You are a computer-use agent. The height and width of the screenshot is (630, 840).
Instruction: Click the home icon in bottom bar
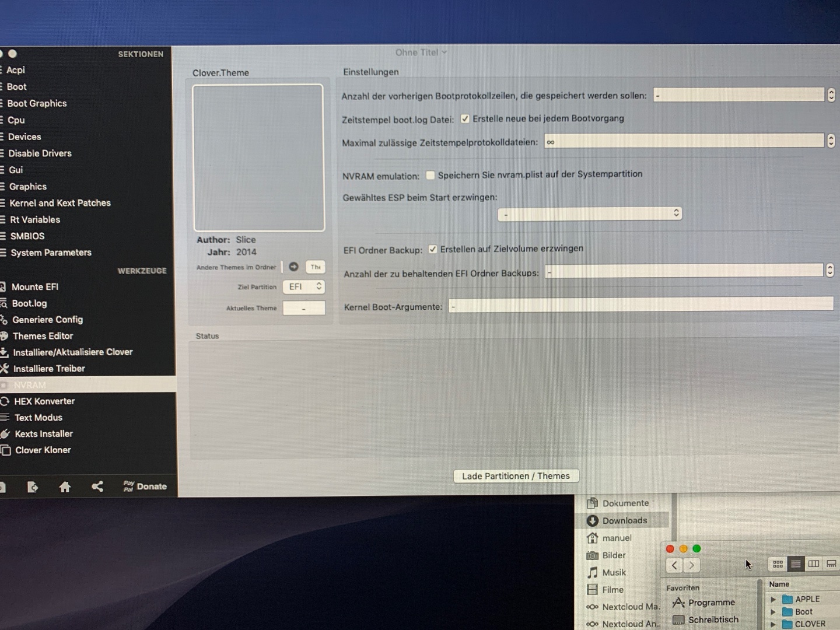pyautogui.click(x=65, y=487)
